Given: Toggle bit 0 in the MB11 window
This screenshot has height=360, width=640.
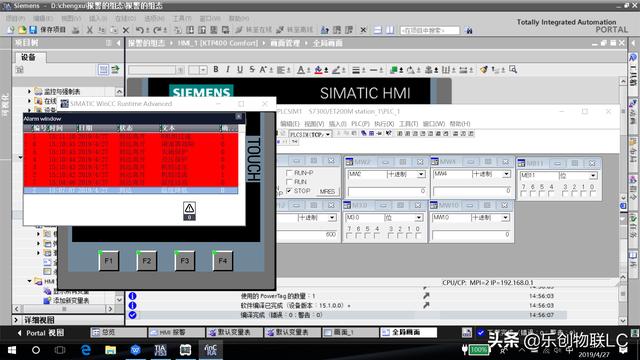Looking at the screenshot, I should [593, 193].
